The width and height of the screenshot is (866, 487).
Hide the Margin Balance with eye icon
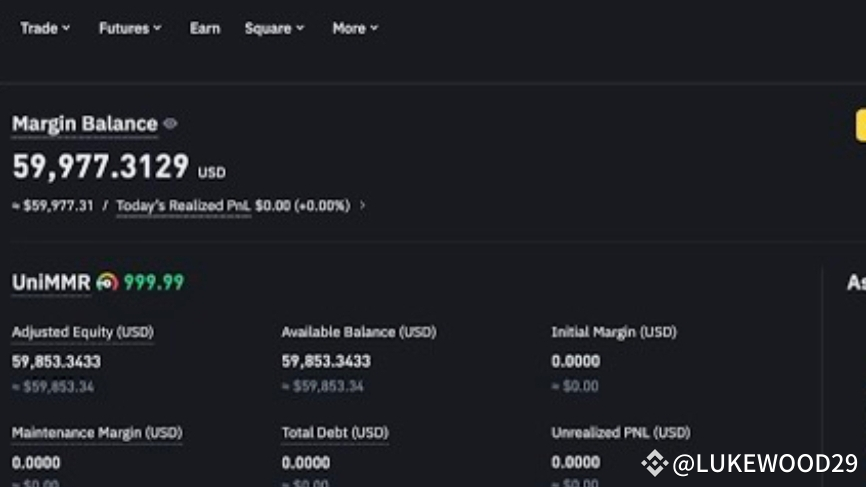click(170, 124)
